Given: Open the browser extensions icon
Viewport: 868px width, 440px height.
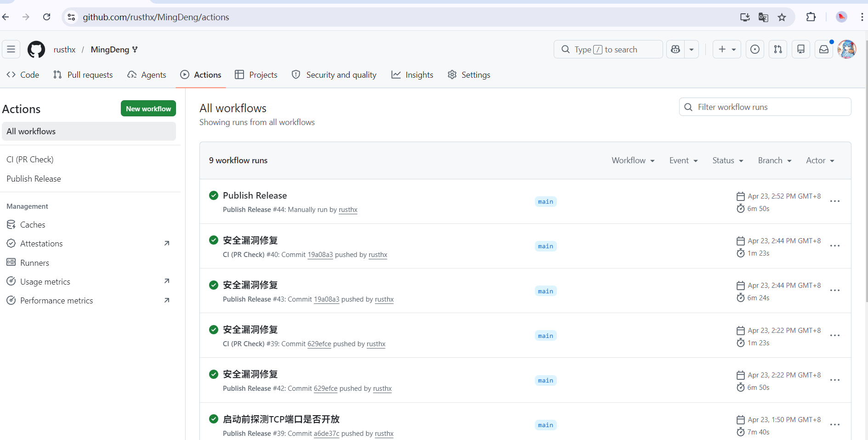Looking at the screenshot, I should 811,17.
